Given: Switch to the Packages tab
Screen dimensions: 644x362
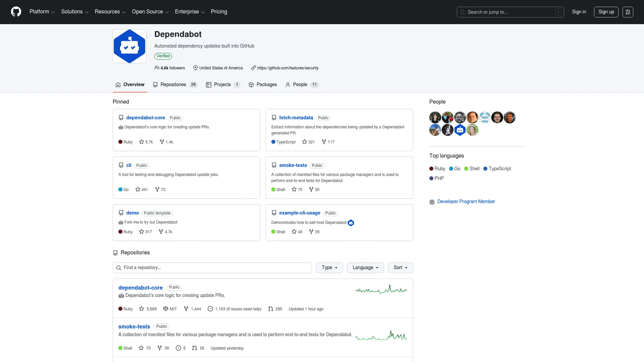Looking at the screenshot, I should click(263, 84).
